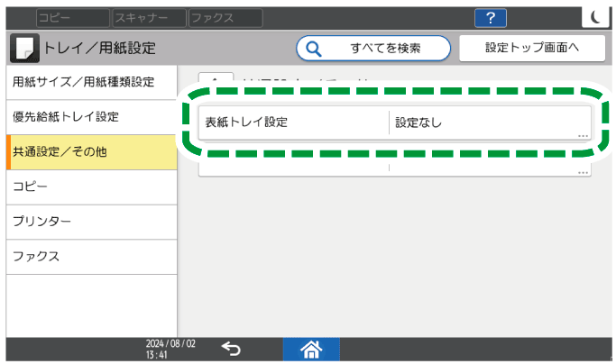This screenshot has height=364, width=616.
Task: Go to 設定トップ画面へ
Action: (x=532, y=48)
